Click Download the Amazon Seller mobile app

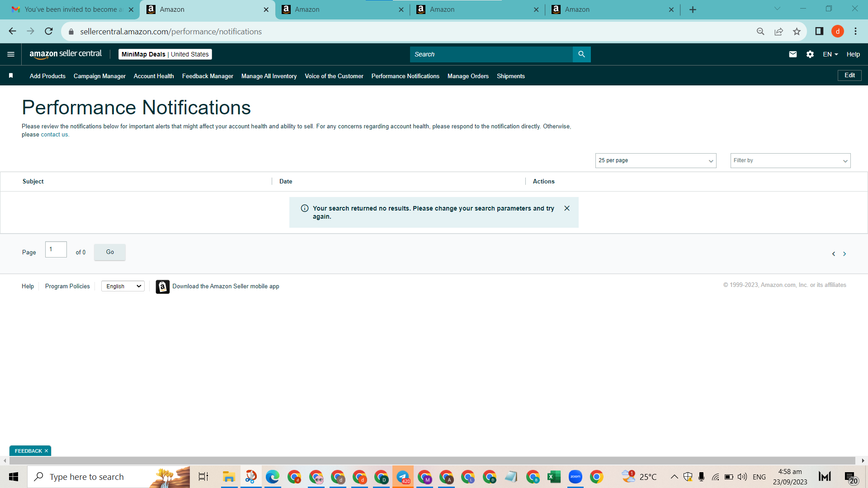click(x=226, y=286)
